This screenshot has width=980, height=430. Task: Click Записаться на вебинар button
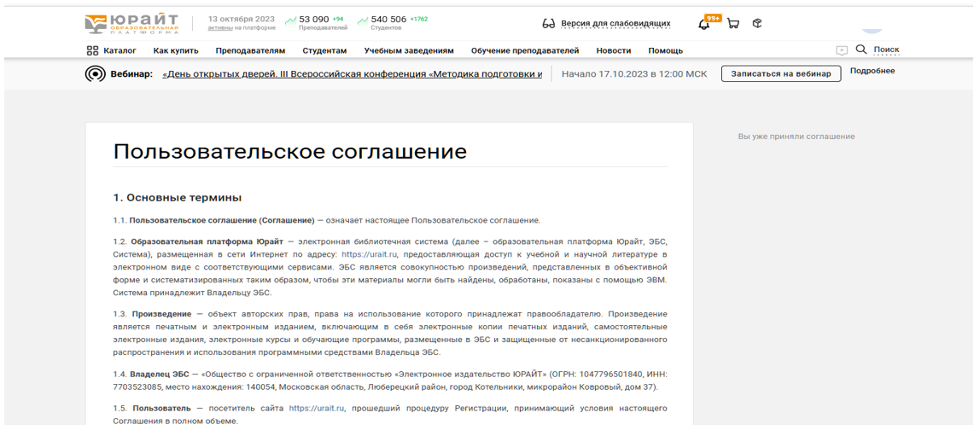(x=781, y=73)
